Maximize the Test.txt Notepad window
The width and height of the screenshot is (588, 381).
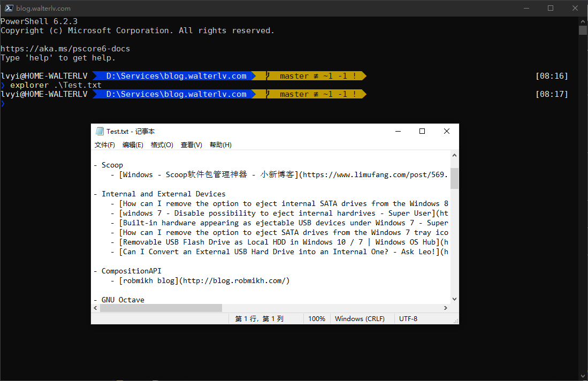click(x=422, y=131)
